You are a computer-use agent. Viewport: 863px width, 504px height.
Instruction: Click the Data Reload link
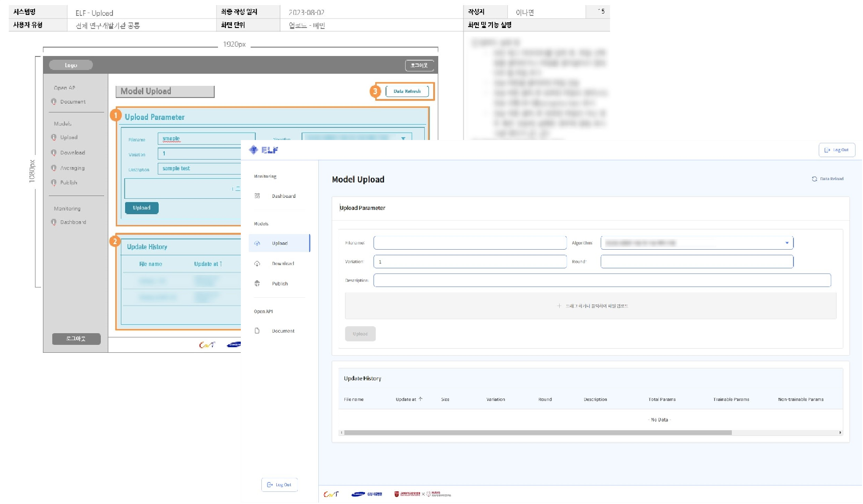click(x=828, y=179)
